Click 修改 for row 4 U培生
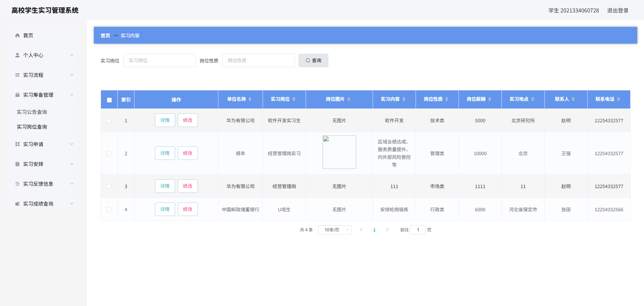The width and height of the screenshot is (644, 306). (188, 209)
